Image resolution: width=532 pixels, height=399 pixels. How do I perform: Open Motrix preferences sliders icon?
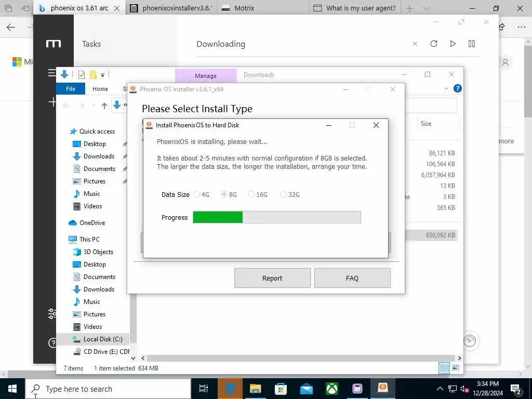[x=52, y=313]
